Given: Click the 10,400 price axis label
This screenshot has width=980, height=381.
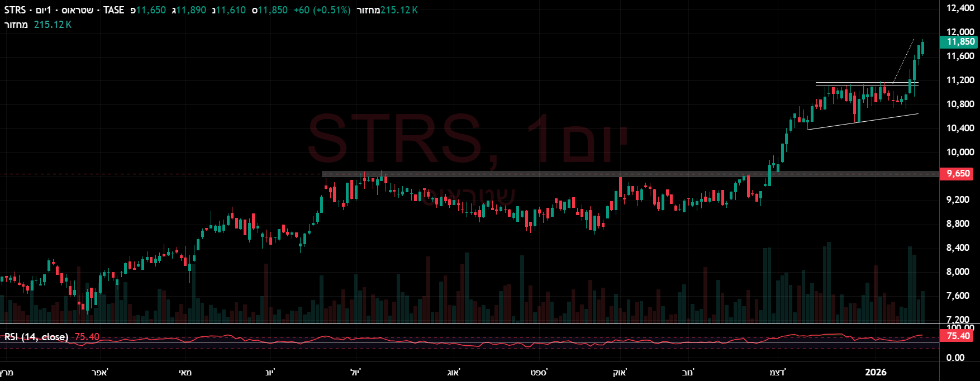Looking at the screenshot, I should click(960, 128).
